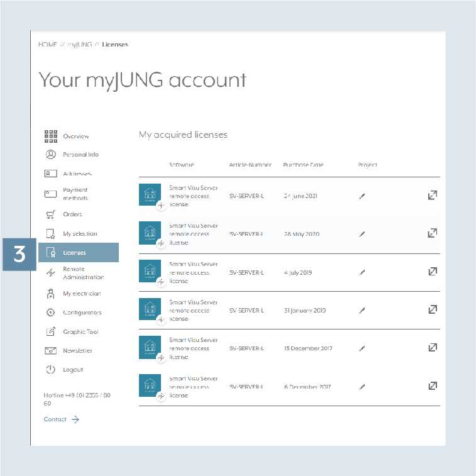The image size is (476, 476).
Task: Click the Payment methods card icon
Action: (51, 194)
